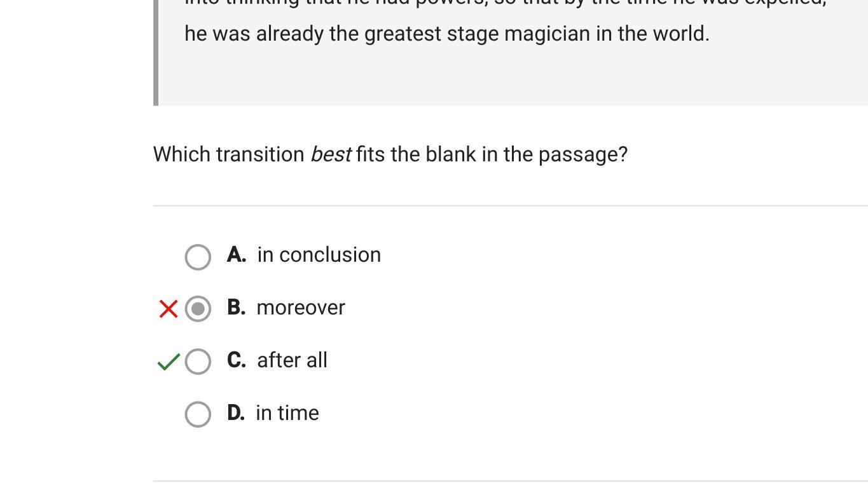Click the bold letter "D." label
The image size is (868, 488).
pos(235,413)
